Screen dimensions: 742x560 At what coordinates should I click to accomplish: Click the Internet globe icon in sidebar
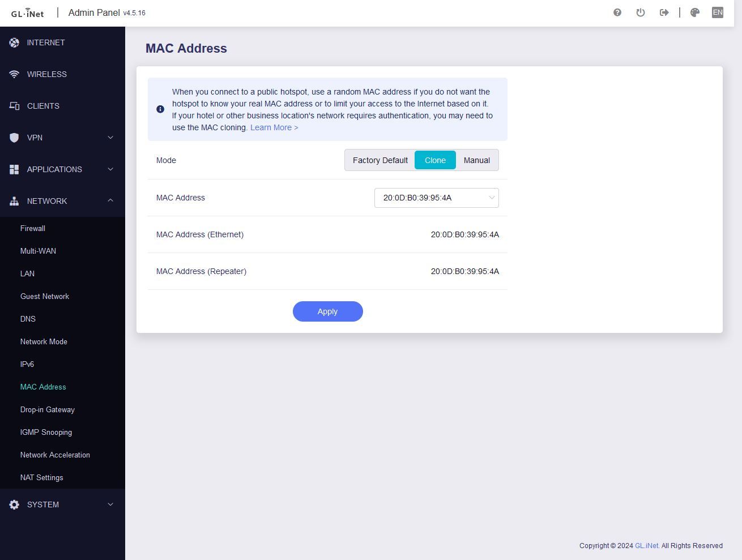click(14, 42)
